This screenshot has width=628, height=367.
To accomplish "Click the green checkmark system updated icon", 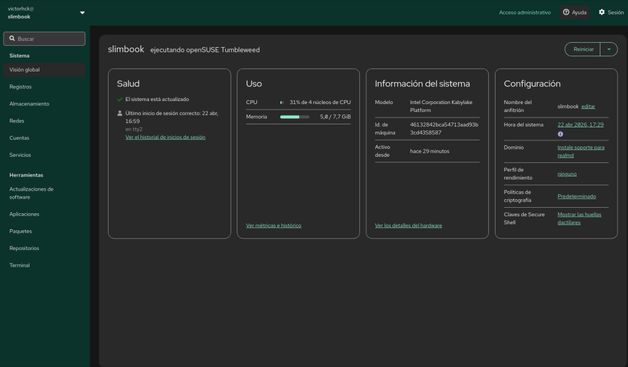I will (119, 99).
